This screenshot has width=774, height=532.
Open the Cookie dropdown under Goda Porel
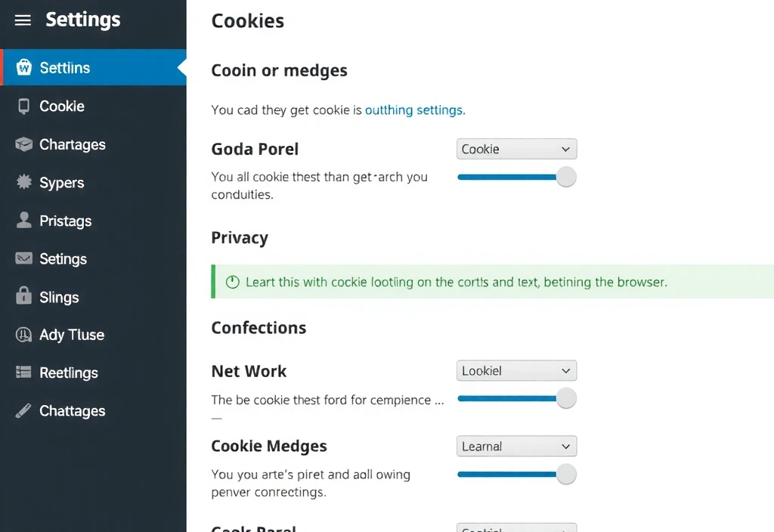(516, 149)
